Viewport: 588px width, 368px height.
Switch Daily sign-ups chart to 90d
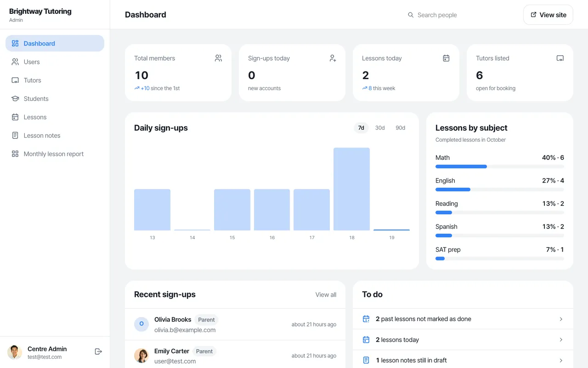(x=401, y=128)
